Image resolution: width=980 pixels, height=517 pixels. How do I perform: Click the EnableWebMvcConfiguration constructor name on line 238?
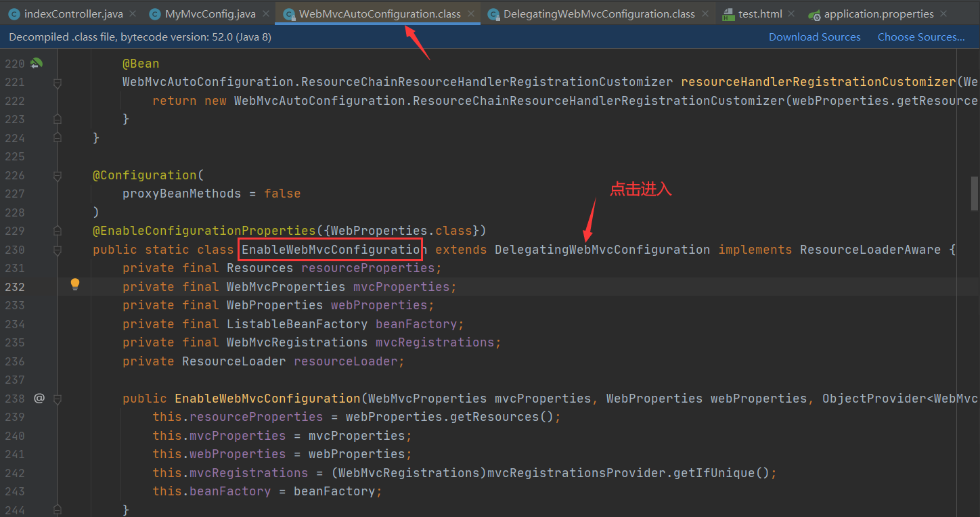click(267, 399)
